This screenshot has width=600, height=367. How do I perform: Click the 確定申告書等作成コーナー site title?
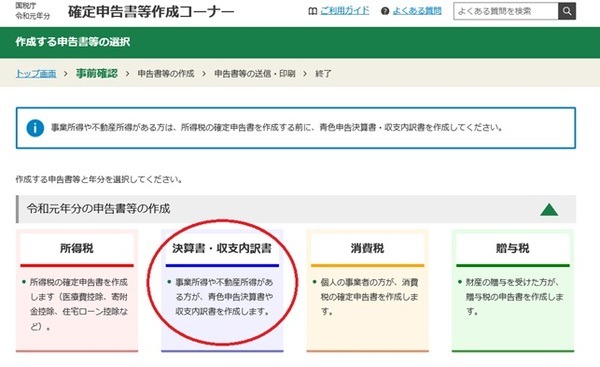[151, 12]
